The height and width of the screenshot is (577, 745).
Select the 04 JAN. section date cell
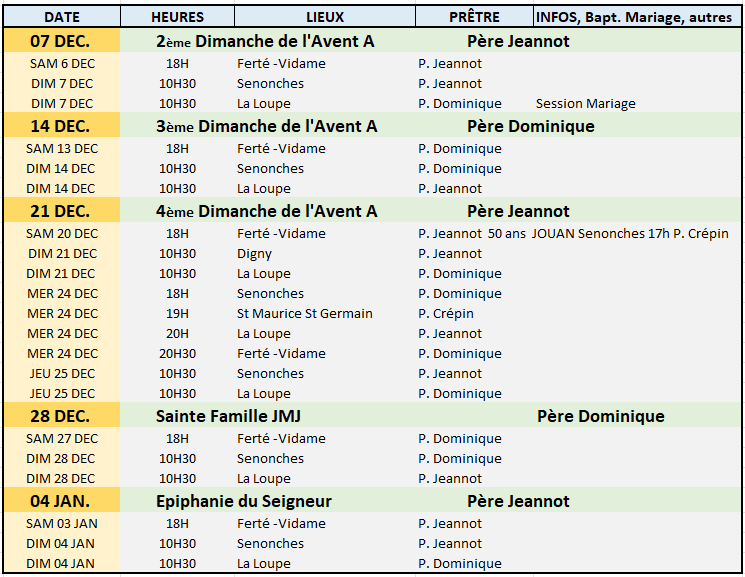[x=61, y=501]
